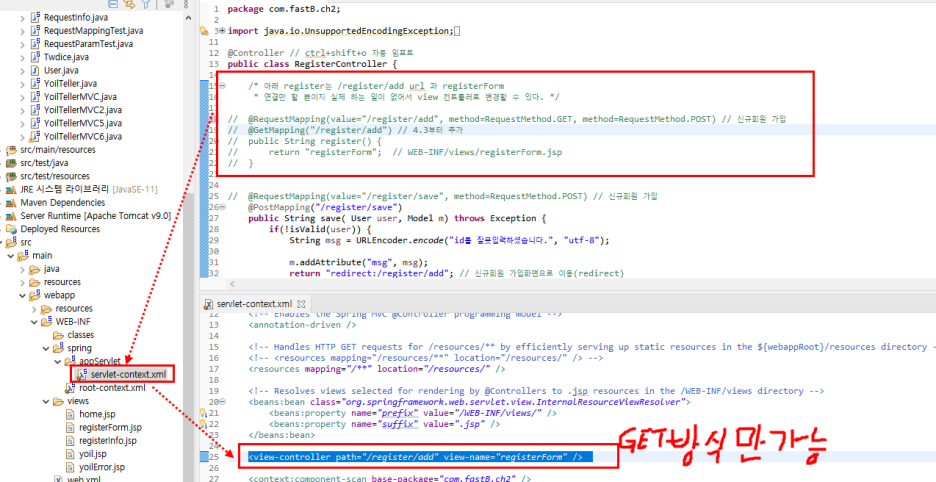Click the XML file icon on servlet-context.xml tab
This screenshot has height=482, width=936.
208,304
